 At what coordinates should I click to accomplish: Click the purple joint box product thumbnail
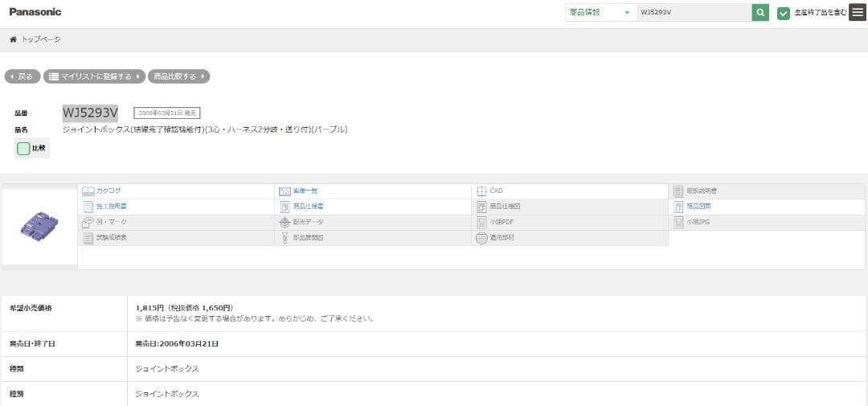39,226
